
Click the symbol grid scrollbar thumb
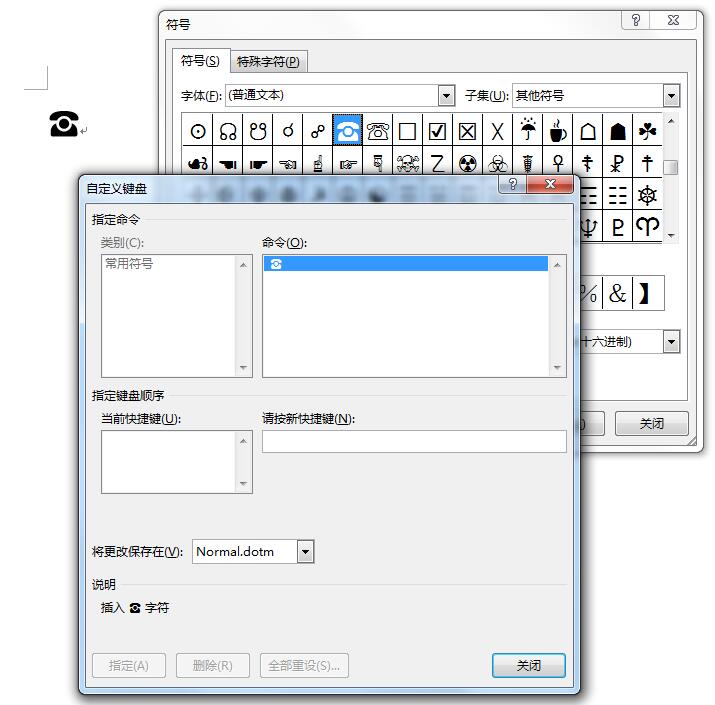pyautogui.click(x=671, y=167)
